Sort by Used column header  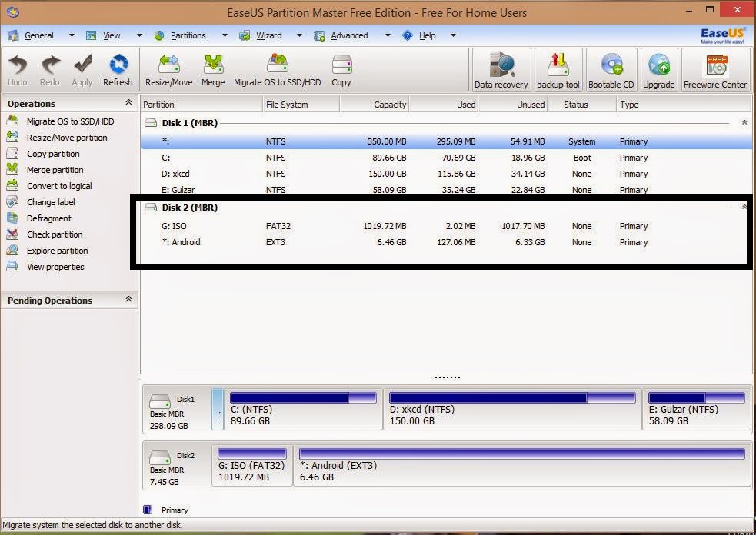click(x=444, y=105)
